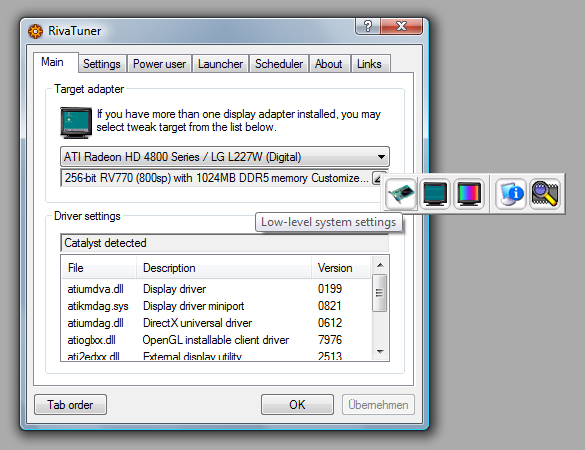Click the RivaTuner gear icon in title bar
This screenshot has width=585, height=450.
pyautogui.click(x=35, y=31)
